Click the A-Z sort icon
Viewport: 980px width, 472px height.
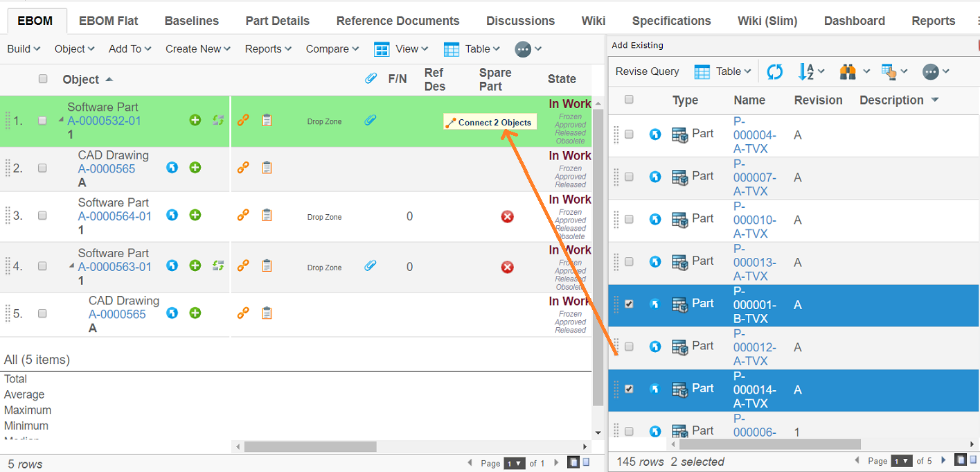tap(806, 71)
